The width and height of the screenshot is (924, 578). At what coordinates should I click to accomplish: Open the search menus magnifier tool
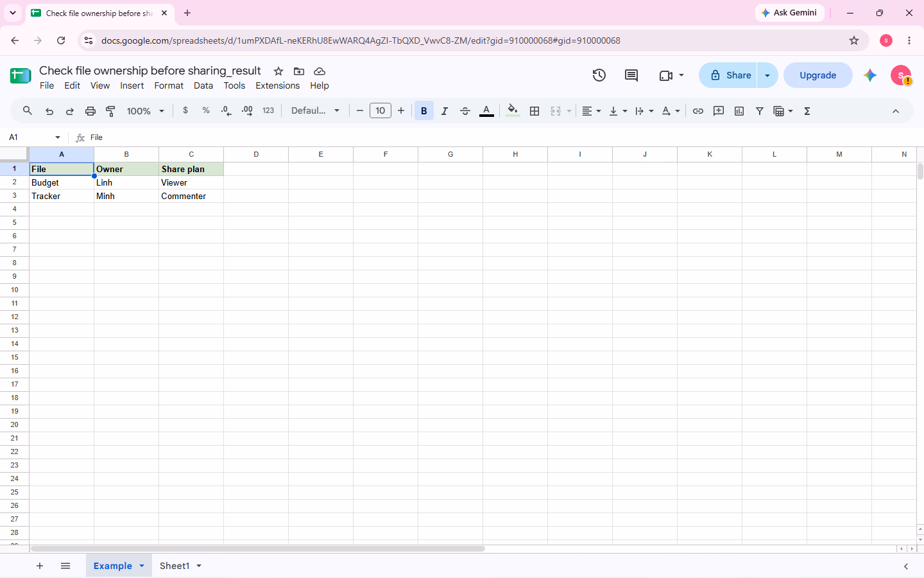click(x=28, y=111)
